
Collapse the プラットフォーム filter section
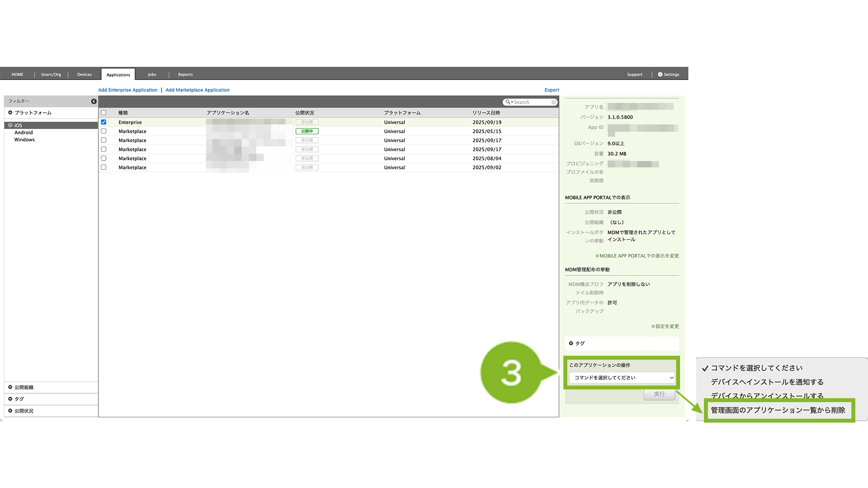(10, 113)
